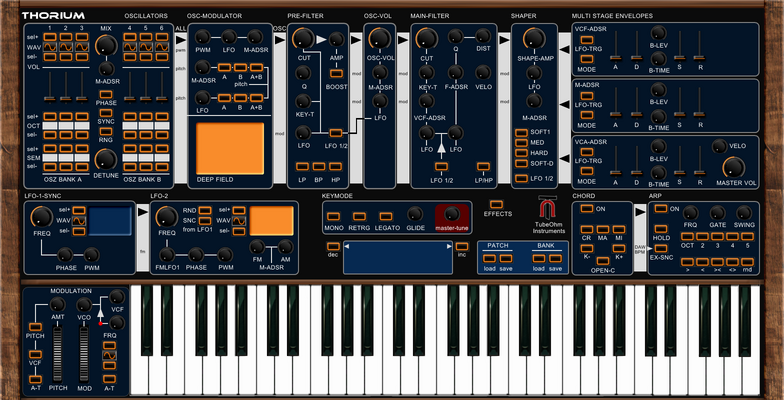Click the BANK save button
784x400 pixels.
point(555,258)
